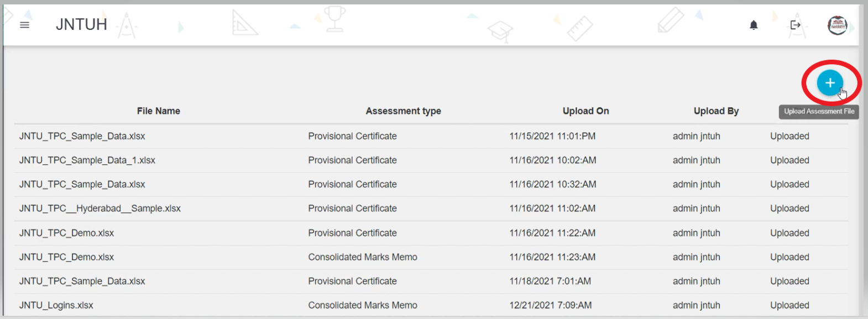Open the user profile avatar

pyautogui.click(x=836, y=25)
